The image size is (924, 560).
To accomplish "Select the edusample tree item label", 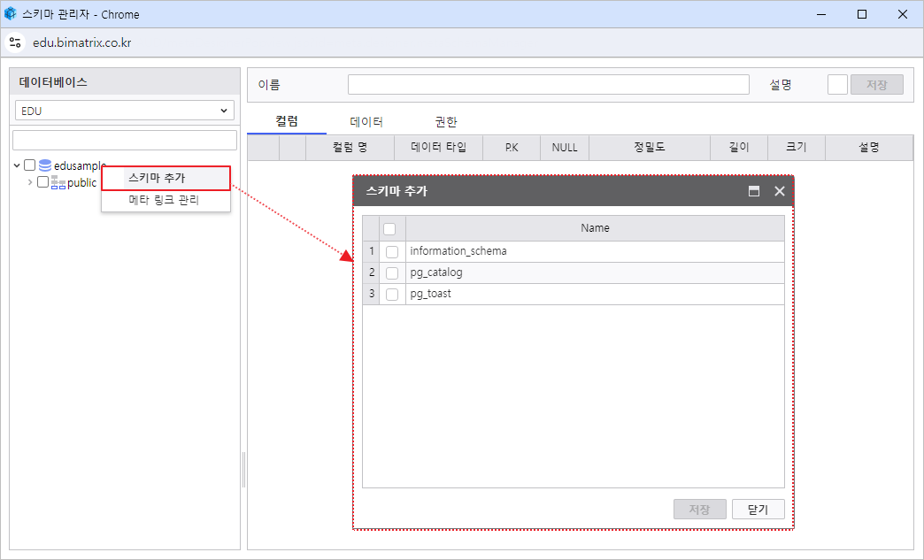I will tap(81, 166).
